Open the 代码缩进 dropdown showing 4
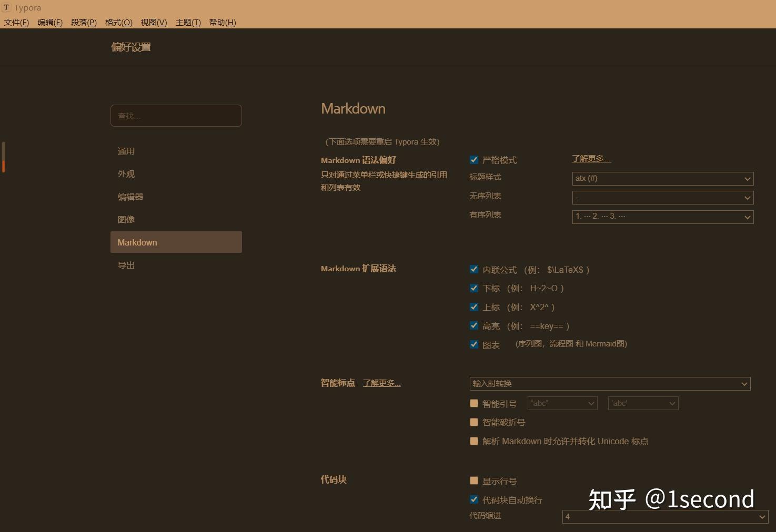The height and width of the screenshot is (532, 776). click(665, 517)
